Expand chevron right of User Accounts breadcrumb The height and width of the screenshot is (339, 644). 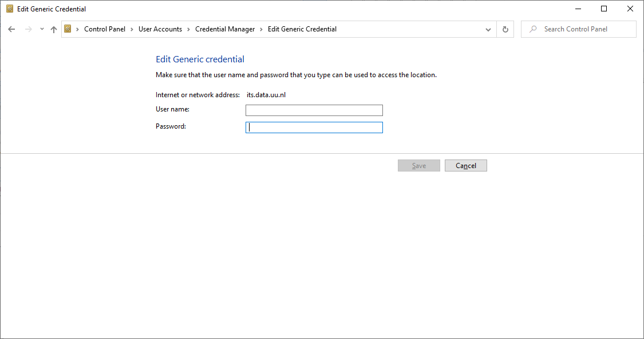pos(188,29)
